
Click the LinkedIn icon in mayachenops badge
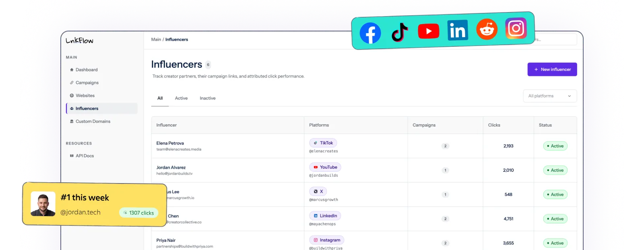[316, 216]
